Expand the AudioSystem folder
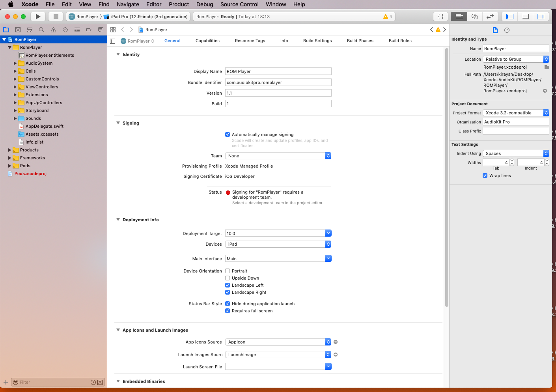The image size is (556, 392). pos(15,63)
